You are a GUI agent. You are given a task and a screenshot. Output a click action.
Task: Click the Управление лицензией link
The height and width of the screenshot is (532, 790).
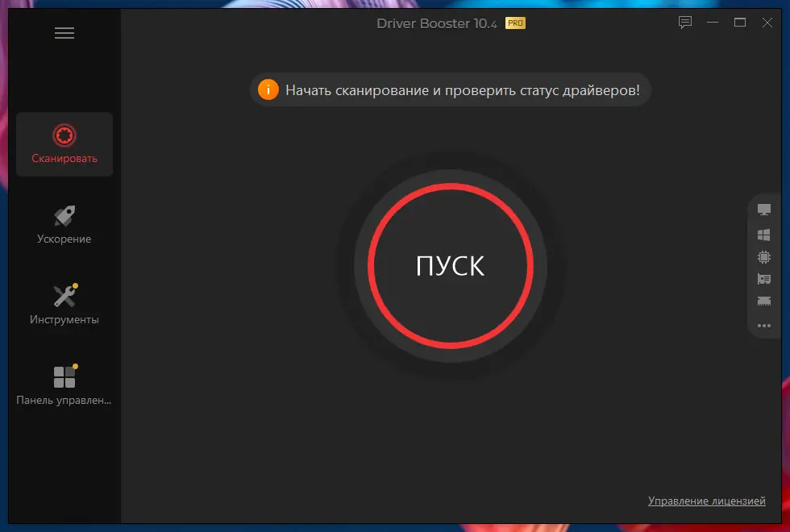click(x=706, y=501)
